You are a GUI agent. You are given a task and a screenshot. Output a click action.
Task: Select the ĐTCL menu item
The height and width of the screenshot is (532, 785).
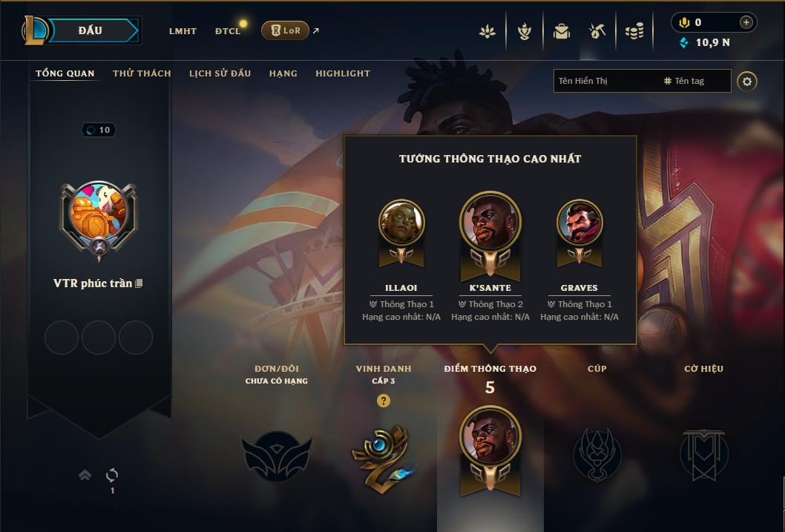coord(228,31)
